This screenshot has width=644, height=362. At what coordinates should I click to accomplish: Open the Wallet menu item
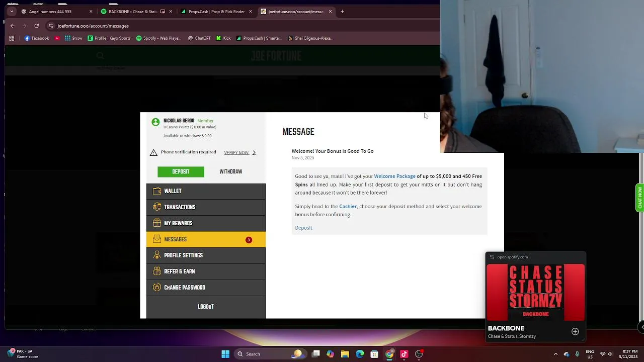point(206,191)
